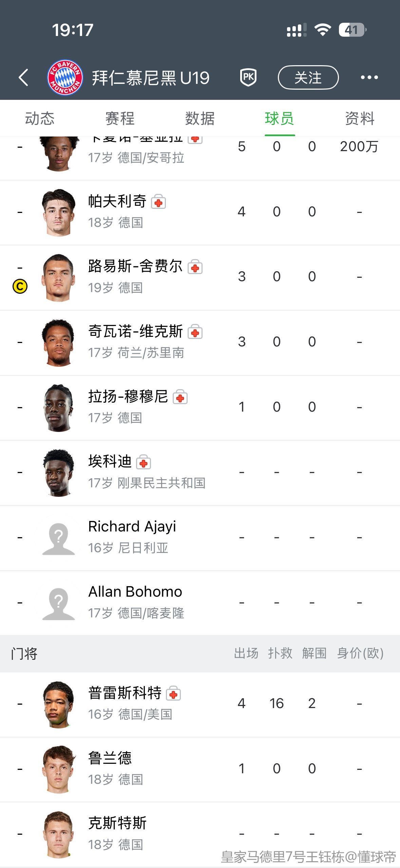Tap the Bayern Munich club logo
Screen dimensions: 400x868
point(65,77)
